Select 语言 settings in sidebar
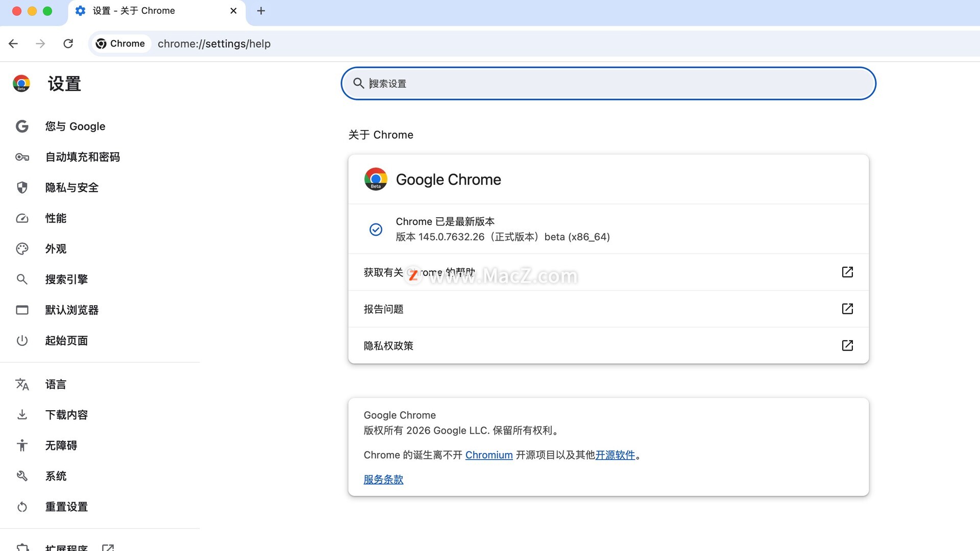 [56, 384]
